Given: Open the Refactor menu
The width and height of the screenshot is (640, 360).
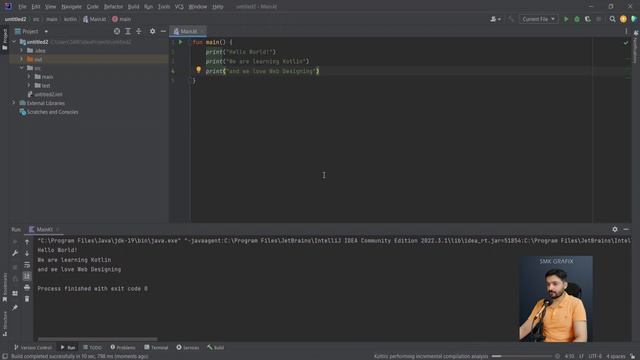Looking at the screenshot, I should tap(113, 7).
